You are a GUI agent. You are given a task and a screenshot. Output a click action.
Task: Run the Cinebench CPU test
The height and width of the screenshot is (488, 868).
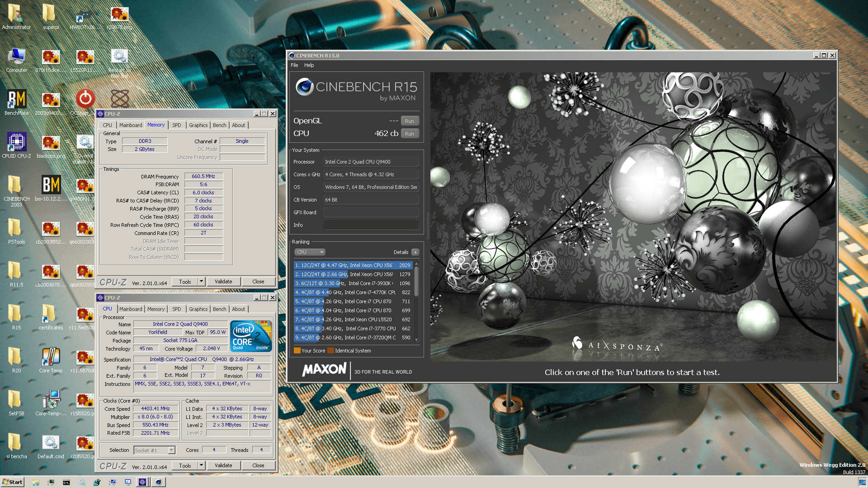(x=410, y=133)
